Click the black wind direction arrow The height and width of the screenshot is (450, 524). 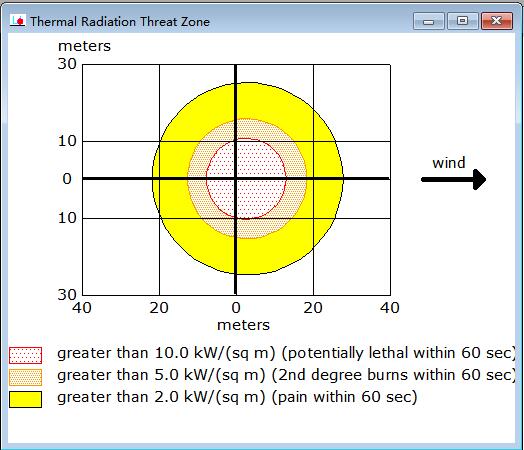tap(453, 179)
